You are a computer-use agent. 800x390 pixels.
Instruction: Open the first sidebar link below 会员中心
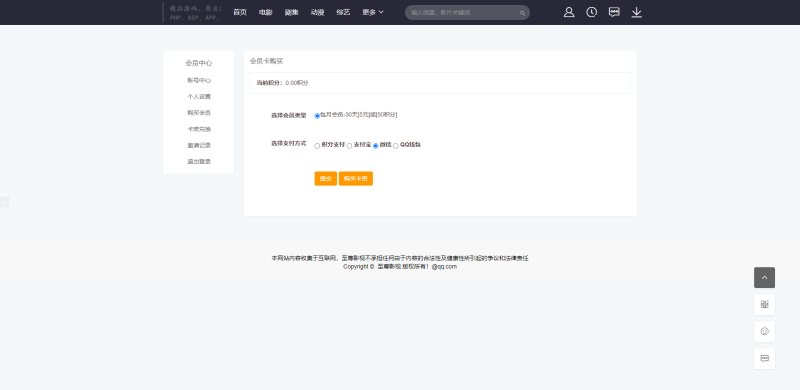point(198,81)
